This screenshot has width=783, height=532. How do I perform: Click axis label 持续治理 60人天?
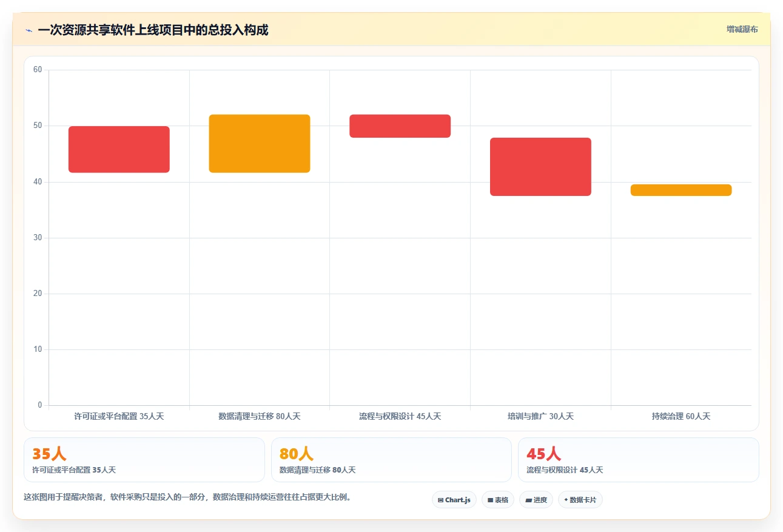click(x=681, y=416)
